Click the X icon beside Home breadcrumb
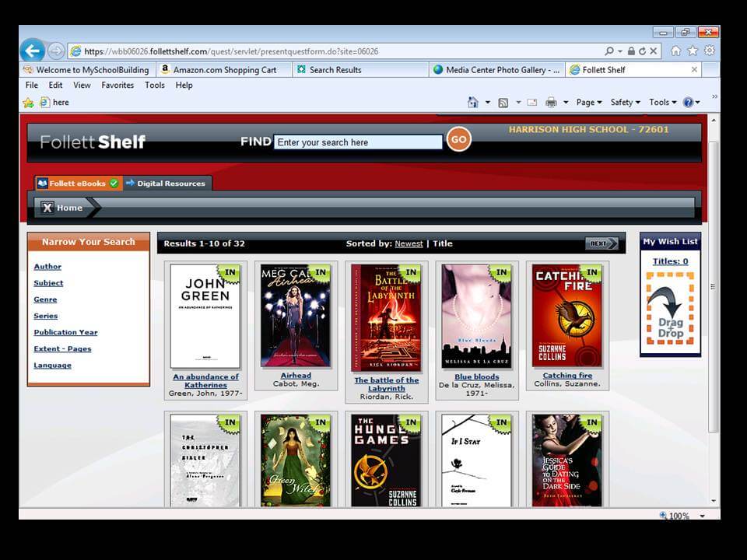 pyautogui.click(x=47, y=208)
